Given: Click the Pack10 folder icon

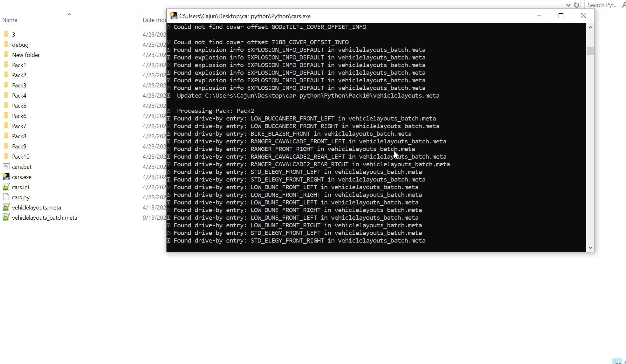Looking at the screenshot, I should 6,156.
